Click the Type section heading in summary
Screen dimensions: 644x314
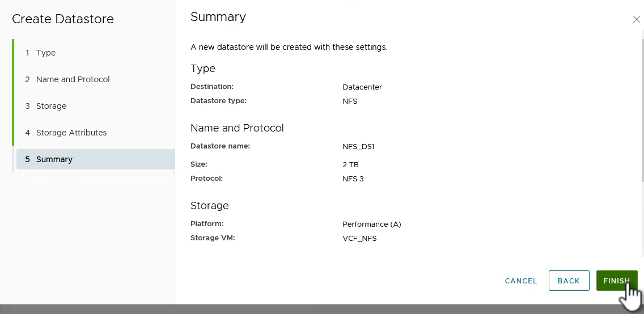pos(203,69)
